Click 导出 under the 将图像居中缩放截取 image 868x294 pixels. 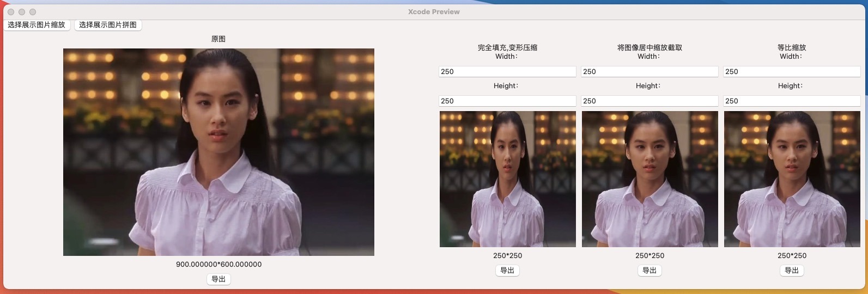pyautogui.click(x=650, y=271)
